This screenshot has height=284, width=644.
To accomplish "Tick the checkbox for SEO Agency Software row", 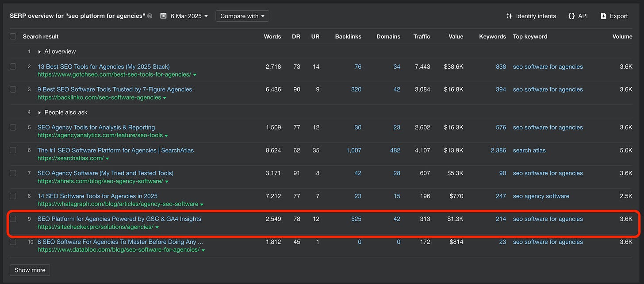I will [13, 173].
